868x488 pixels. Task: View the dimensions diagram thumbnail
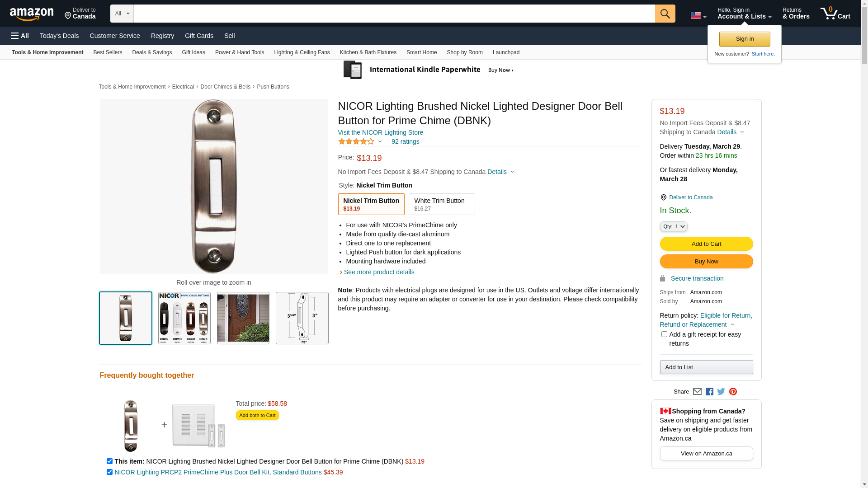click(x=302, y=318)
